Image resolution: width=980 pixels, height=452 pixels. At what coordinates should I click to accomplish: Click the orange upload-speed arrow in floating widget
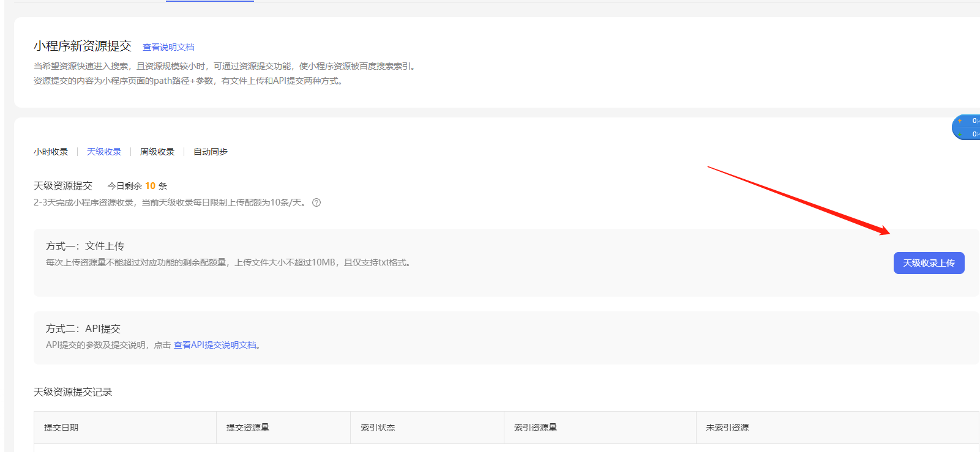click(960, 121)
